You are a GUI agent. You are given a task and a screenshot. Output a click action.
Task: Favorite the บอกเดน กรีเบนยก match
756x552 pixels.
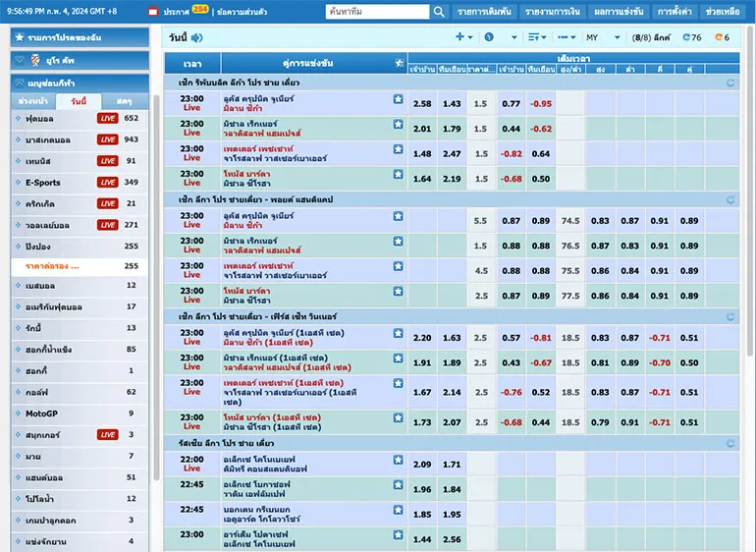point(398,510)
